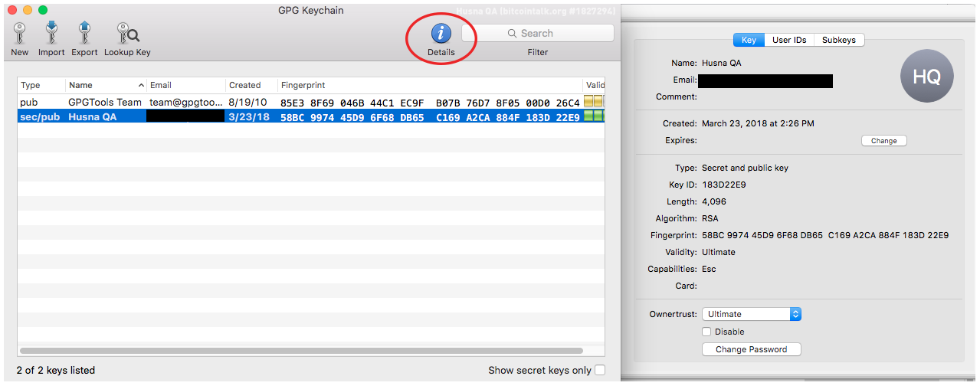Open the Details info icon
Screen dimensions: 980x386
pyautogui.click(x=441, y=33)
